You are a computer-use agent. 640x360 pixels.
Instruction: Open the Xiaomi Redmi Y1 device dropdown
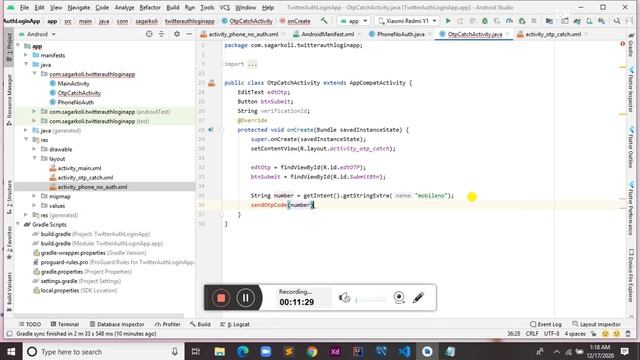(407, 21)
